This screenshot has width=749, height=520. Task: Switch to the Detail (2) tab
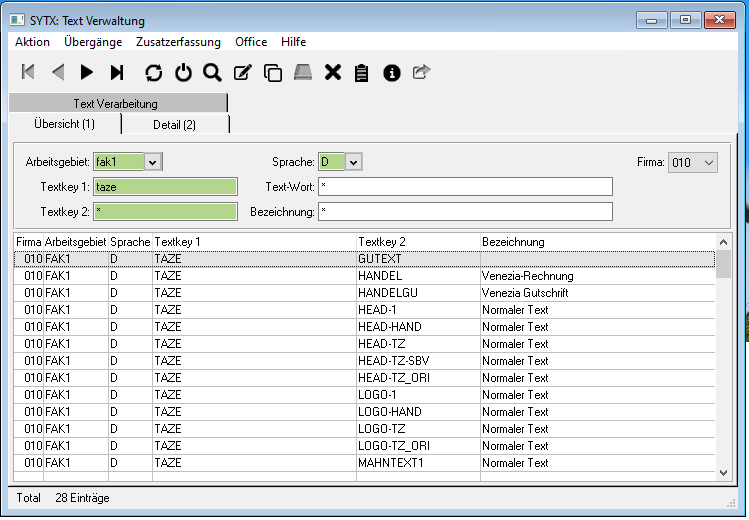[175, 124]
